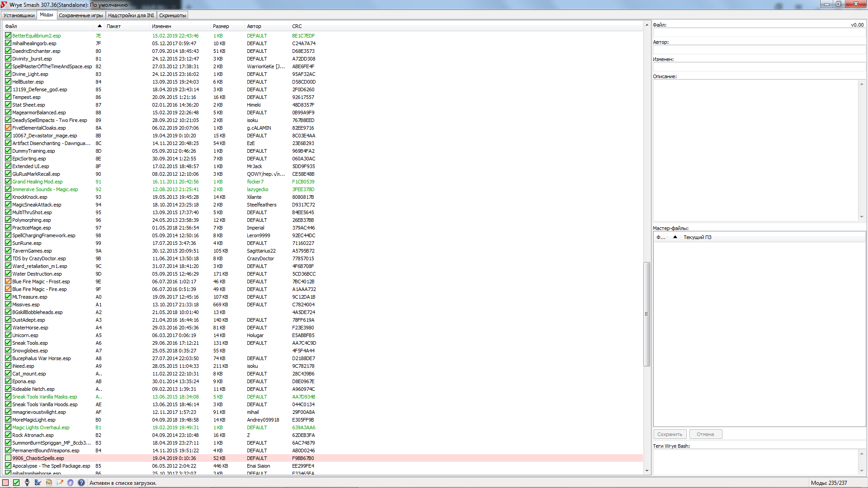
Task: Open the Установщики tab
Action: click(19, 15)
